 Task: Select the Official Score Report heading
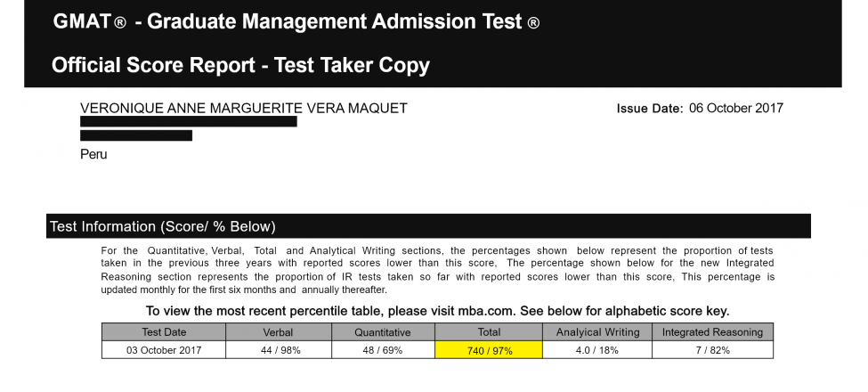click(x=240, y=65)
